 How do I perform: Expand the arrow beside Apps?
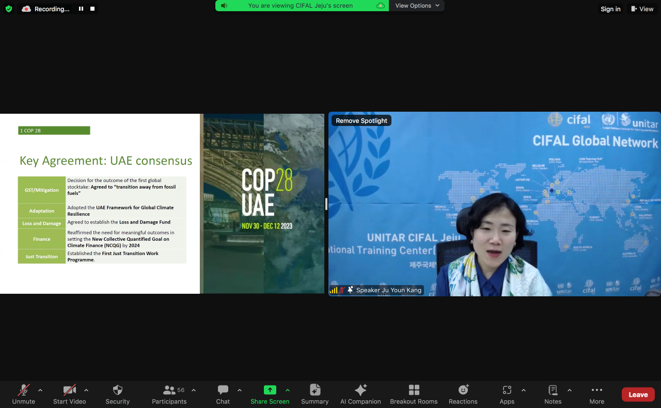524,390
